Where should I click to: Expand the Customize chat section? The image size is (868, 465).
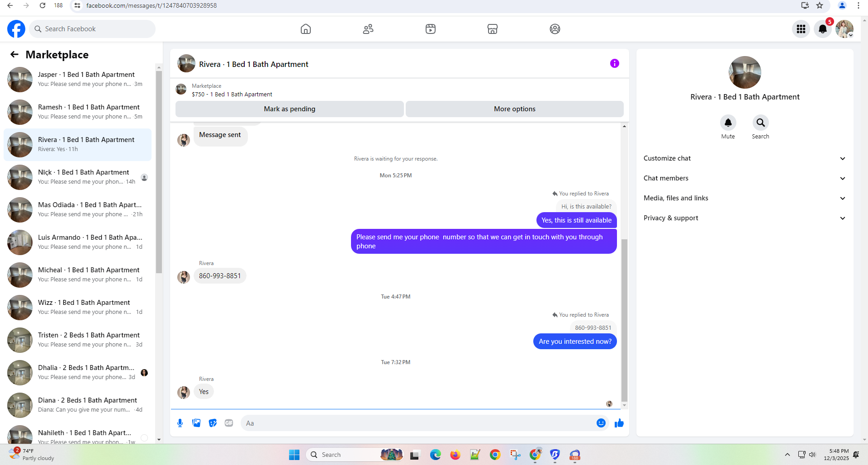tap(745, 158)
